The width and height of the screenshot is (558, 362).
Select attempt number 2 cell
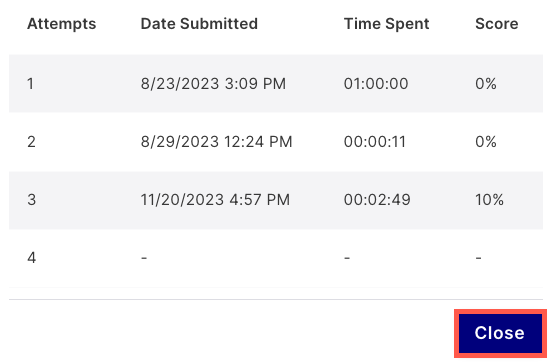(x=31, y=142)
